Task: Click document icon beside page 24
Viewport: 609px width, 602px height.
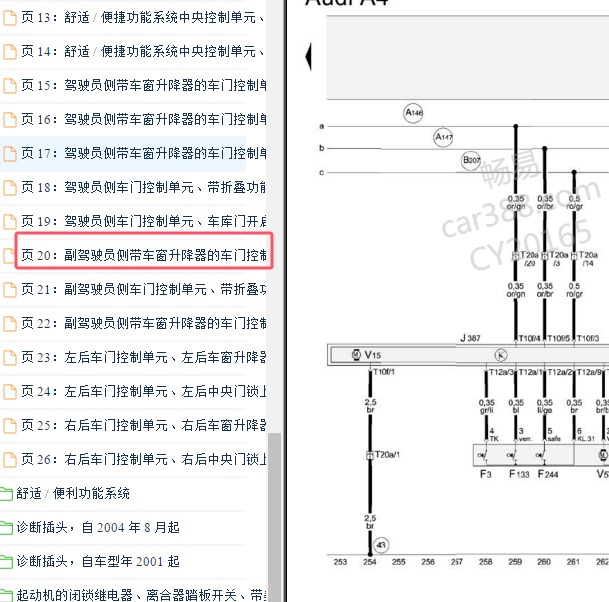Action: tap(10, 392)
